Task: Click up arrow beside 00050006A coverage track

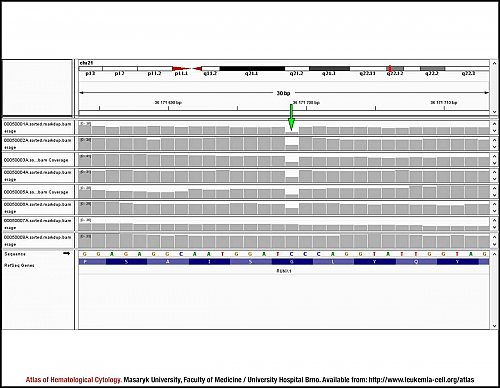Action: (494, 204)
